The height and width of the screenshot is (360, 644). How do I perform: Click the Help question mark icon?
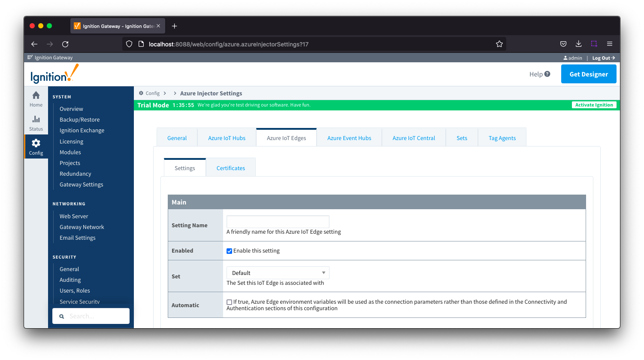[x=547, y=74]
